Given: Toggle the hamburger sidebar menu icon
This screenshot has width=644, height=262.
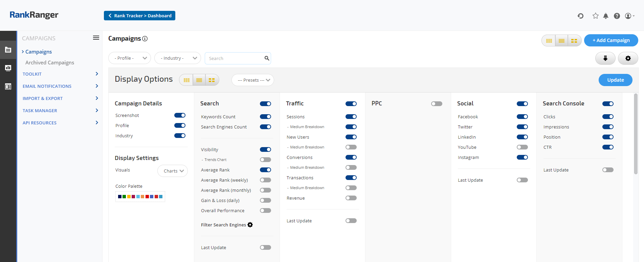Looking at the screenshot, I should click(x=96, y=38).
